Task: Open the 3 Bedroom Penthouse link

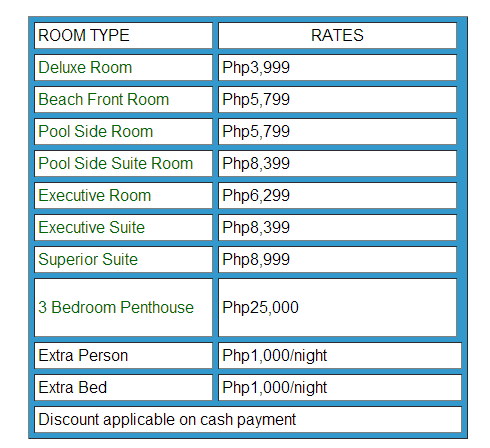Action: [116, 307]
